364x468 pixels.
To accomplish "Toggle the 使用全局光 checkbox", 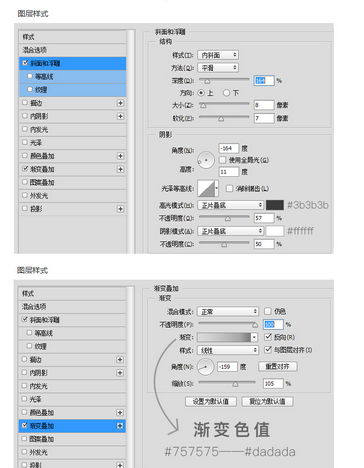I will coord(222,160).
